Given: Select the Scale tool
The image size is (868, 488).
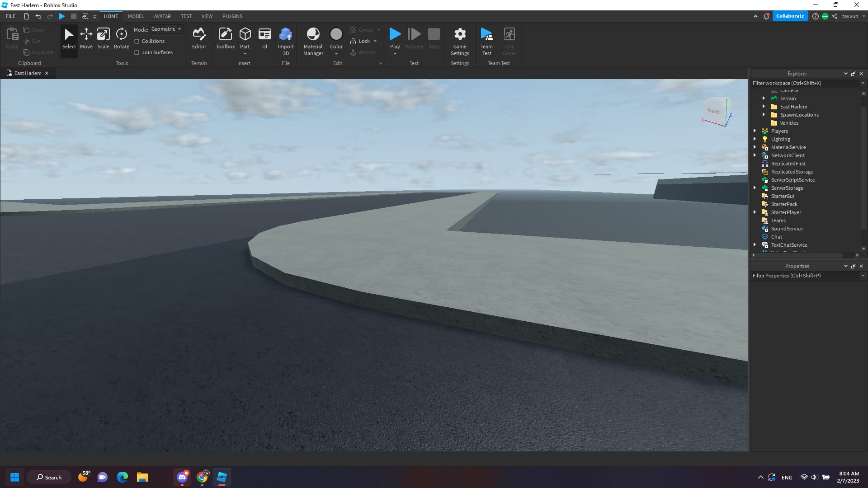Looking at the screenshot, I should click(x=104, y=38).
